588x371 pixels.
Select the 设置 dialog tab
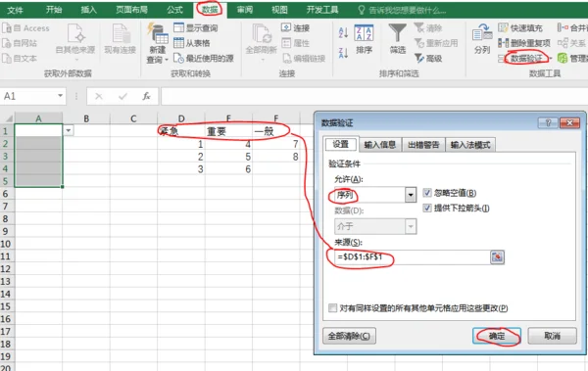340,144
